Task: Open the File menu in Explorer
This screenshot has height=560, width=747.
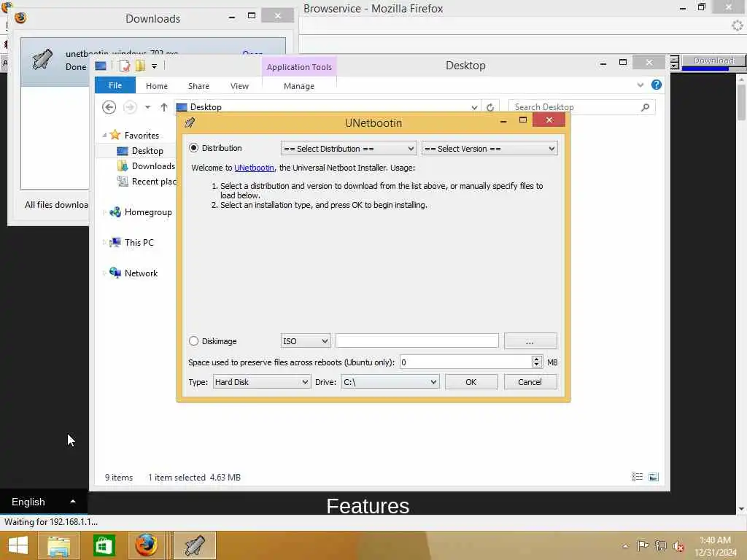Action: (x=115, y=86)
